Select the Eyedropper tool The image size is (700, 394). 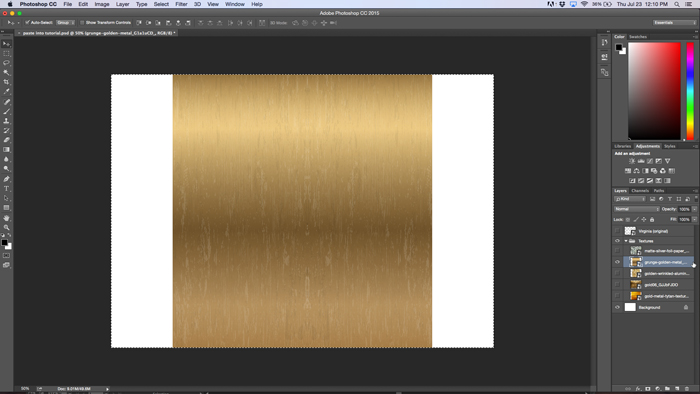pos(6,91)
